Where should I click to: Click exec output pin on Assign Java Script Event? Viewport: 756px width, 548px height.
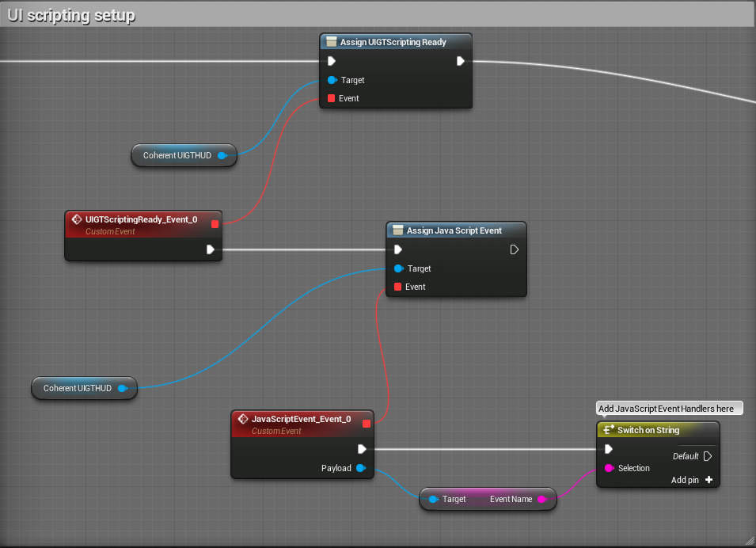[x=515, y=249]
